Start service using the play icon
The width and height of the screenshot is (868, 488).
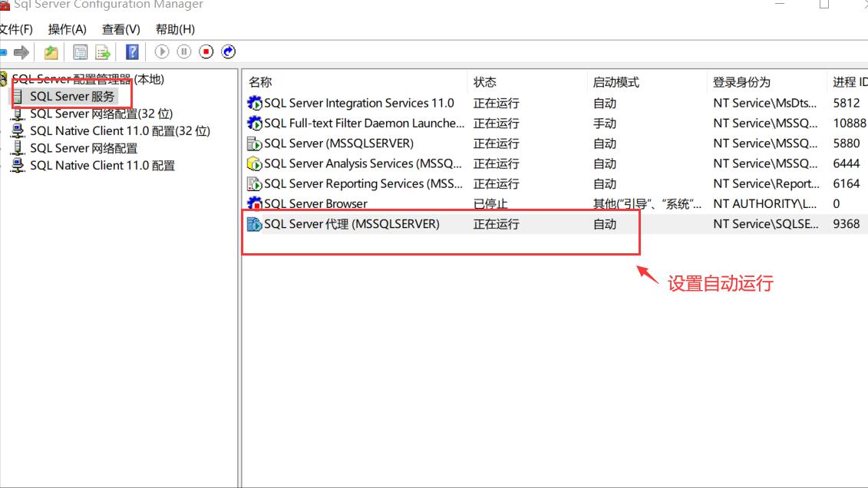click(x=162, y=52)
